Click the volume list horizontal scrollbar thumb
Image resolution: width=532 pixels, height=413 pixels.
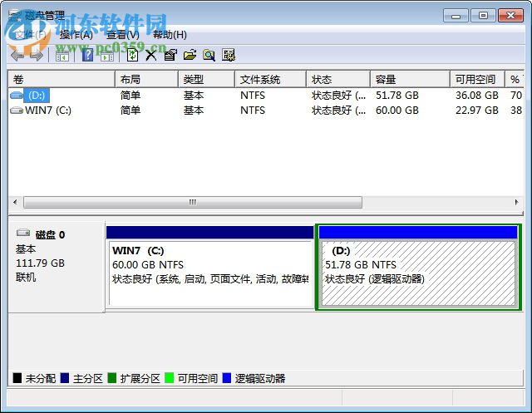click(193, 202)
